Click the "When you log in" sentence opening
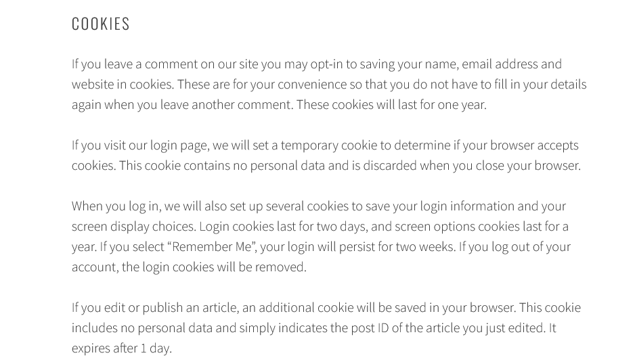The image size is (635, 364). pyautogui.click(x=116, y=206)
